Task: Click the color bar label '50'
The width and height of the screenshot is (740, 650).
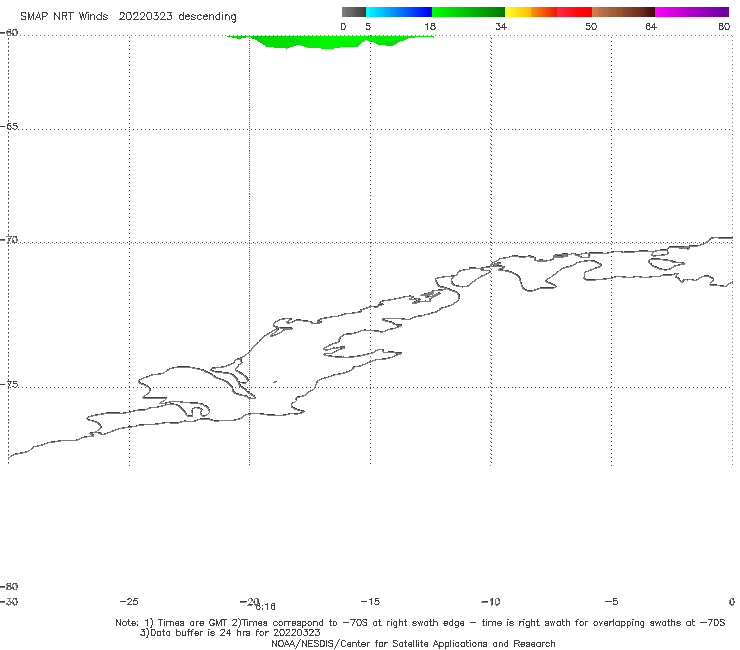Action: 591,27
